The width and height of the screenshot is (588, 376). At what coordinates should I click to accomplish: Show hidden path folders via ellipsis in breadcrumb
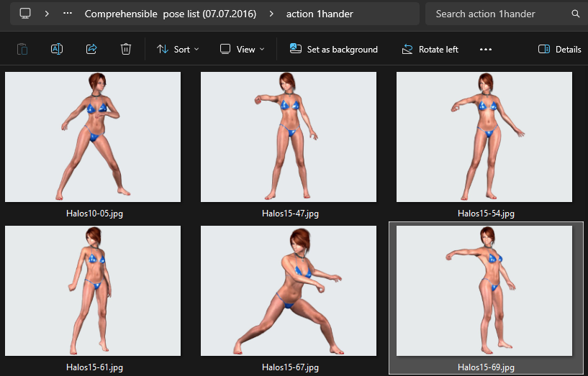point(68,14)
